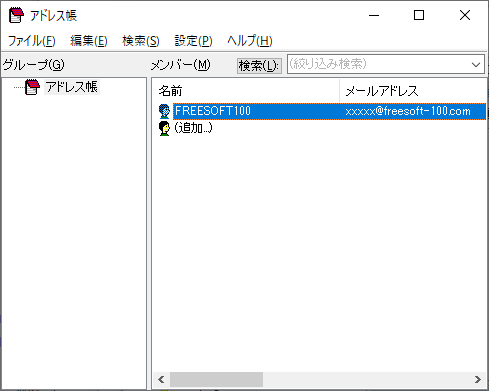Click the 名前 column header
The height and width of the screenshot is (391, 489).
tap(246, 91)
